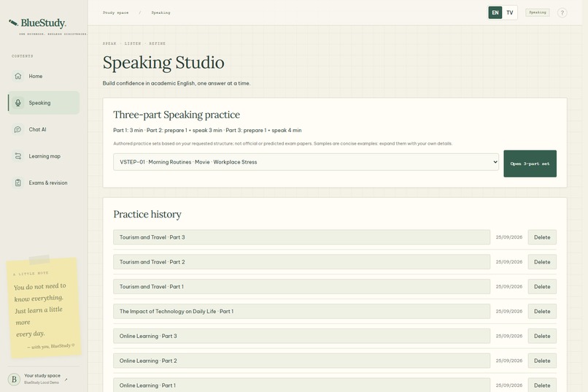Open Online Learning · Part 1 history
This screenshot has height=392, width=588.
tap(301, 385)
